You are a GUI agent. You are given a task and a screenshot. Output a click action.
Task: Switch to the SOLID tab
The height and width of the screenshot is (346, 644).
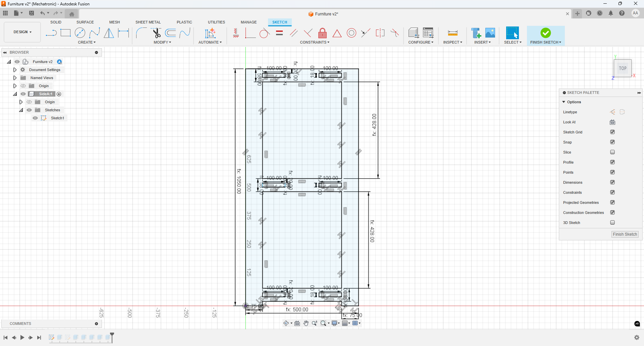coord(56,22)
